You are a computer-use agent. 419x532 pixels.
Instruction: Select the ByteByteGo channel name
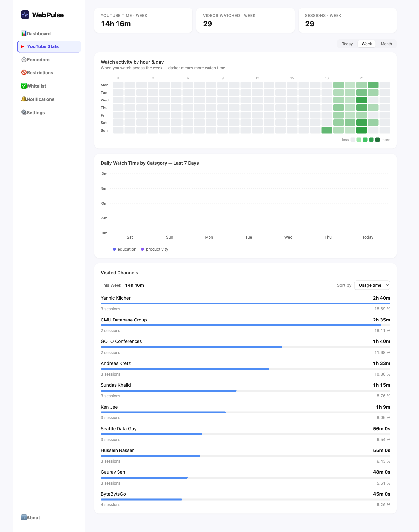(x=113, y=494)
